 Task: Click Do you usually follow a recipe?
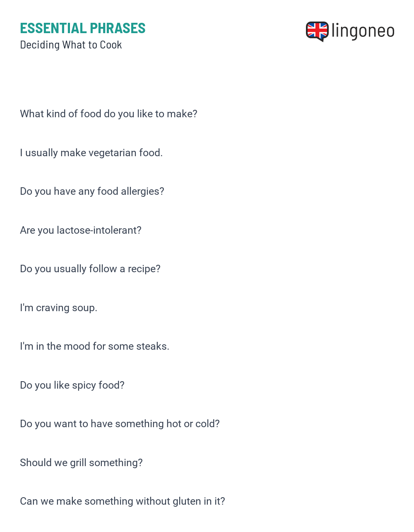pos(90,269)
